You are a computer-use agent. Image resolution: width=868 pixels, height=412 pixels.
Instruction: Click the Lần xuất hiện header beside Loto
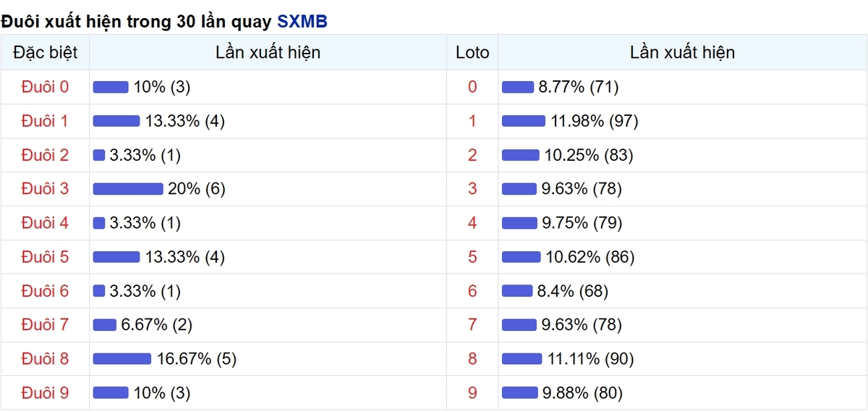click(682, 53)
